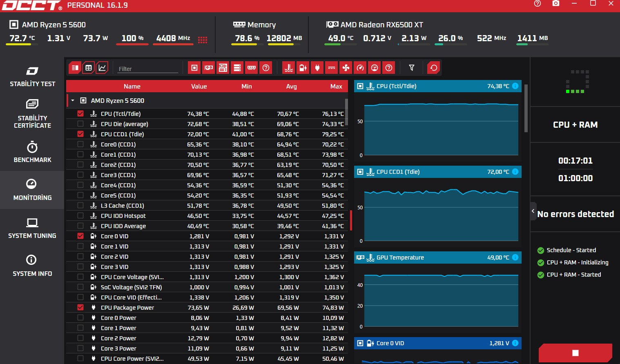
Task: Uncheck the CPU Package Power checkbox
Action: [x=80, y=307]
